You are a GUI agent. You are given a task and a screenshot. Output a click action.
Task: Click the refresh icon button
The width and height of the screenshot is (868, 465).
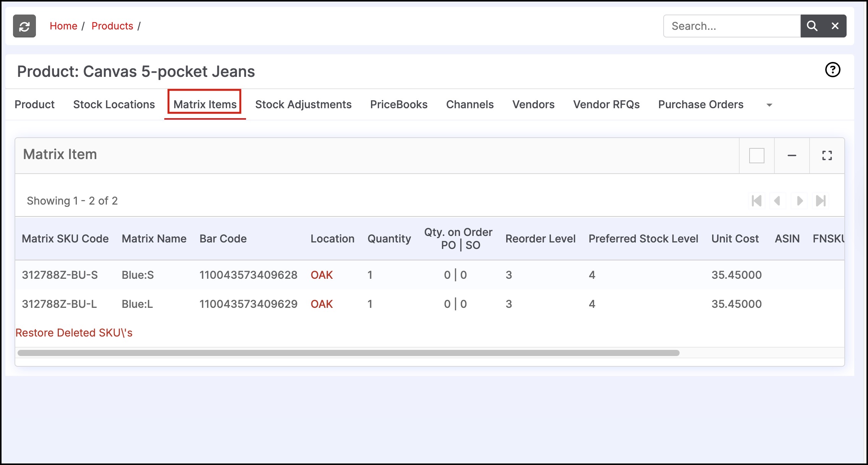pos(24,26)
